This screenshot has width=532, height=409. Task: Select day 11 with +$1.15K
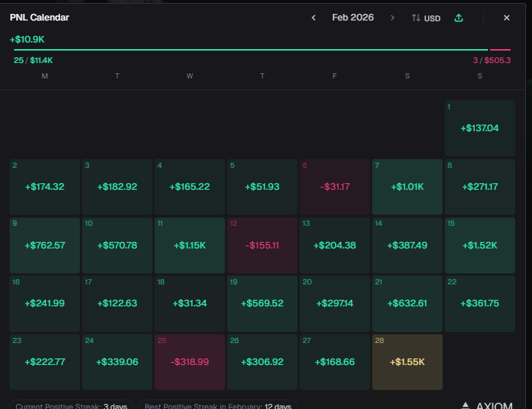[190, 246]
